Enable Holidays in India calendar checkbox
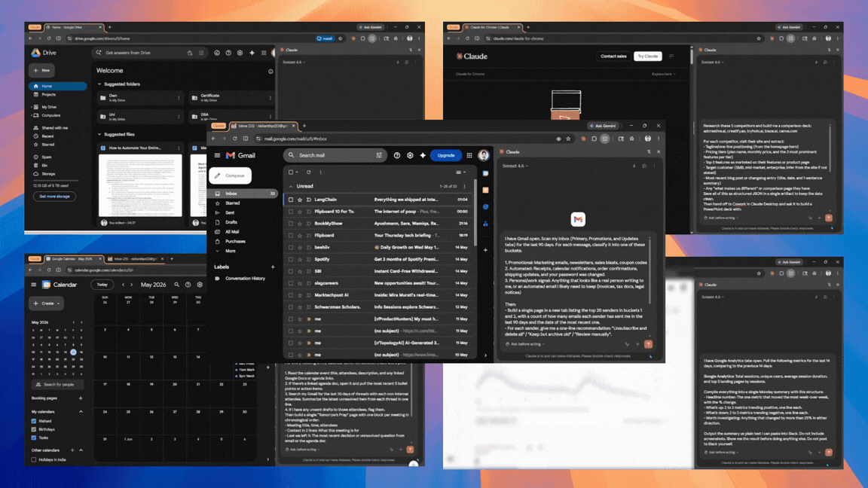Screen dimensions: 868x488 [34, 460]
